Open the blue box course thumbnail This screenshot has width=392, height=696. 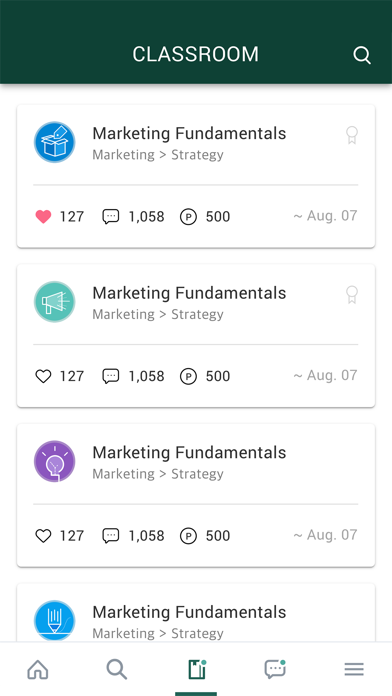[55, 142]
